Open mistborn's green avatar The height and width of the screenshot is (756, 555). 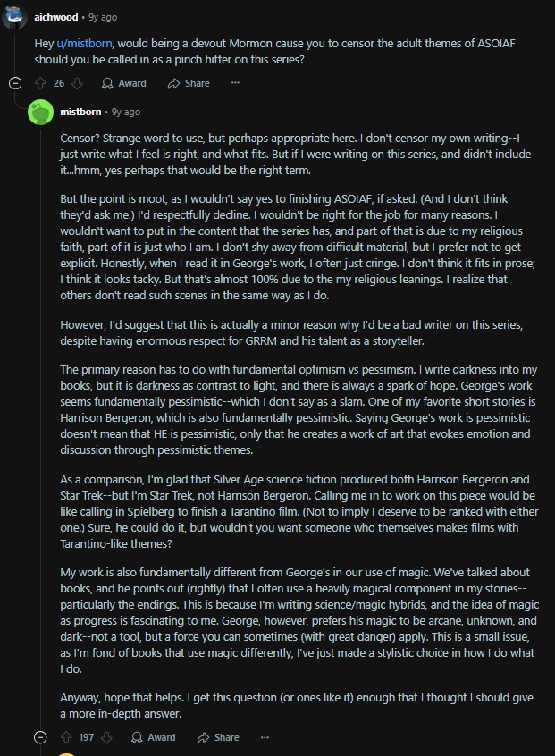(x=41, y=112)
